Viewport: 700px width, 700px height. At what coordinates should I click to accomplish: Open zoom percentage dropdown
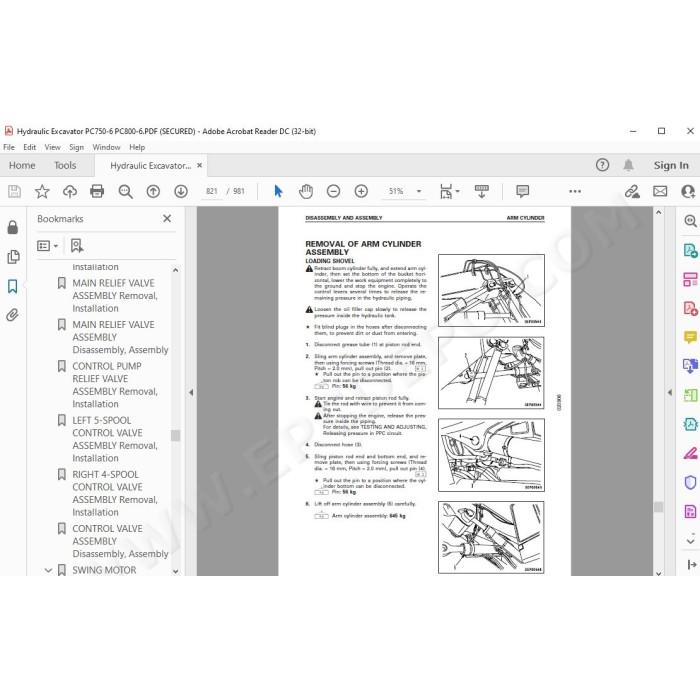419,192
